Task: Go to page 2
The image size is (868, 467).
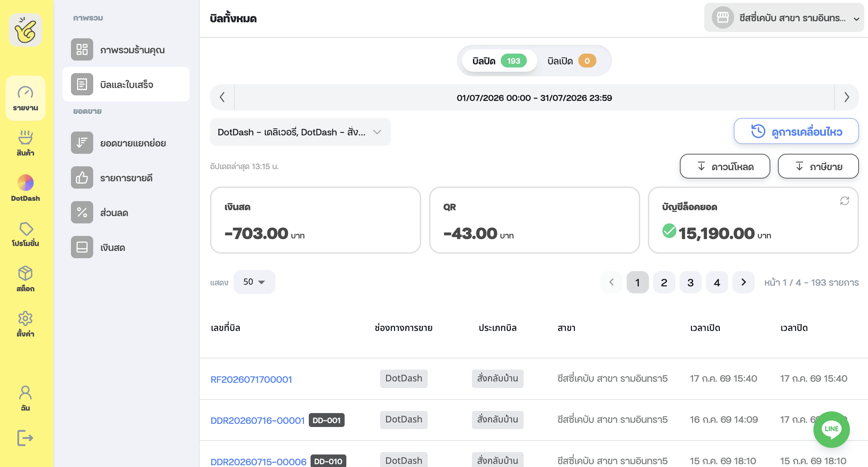Action: [664, 282]
